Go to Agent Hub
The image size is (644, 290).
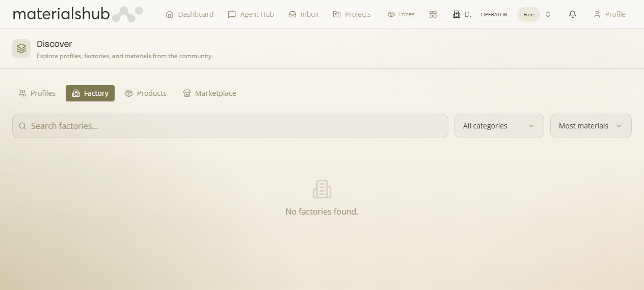tap(251, 14)
